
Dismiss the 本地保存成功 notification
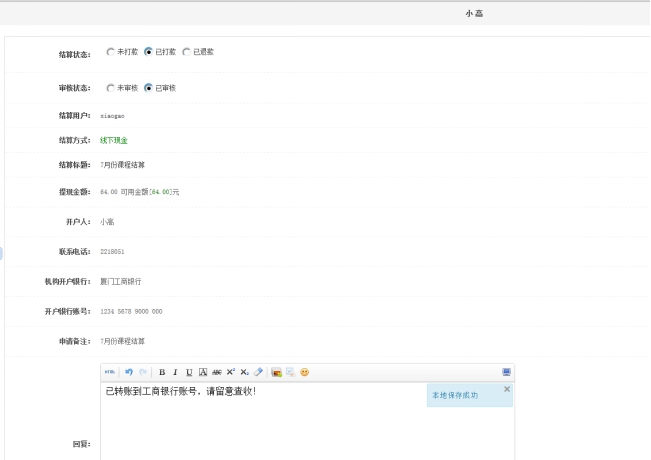coord(507,389)
